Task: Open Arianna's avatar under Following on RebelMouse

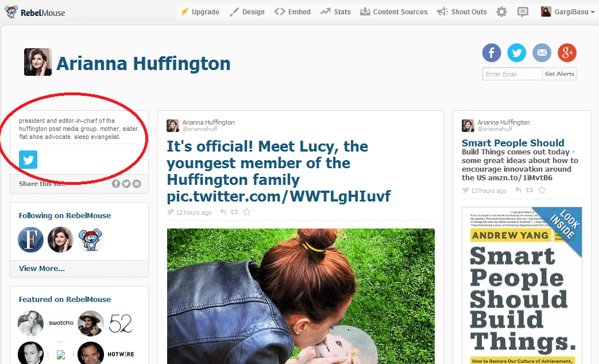Action: tap(60, 239)
